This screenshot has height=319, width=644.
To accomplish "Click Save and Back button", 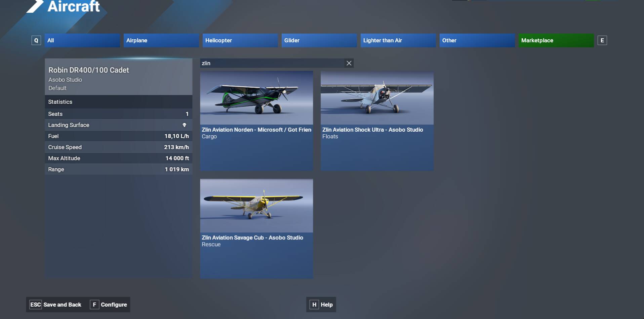I will click(56, 305).
